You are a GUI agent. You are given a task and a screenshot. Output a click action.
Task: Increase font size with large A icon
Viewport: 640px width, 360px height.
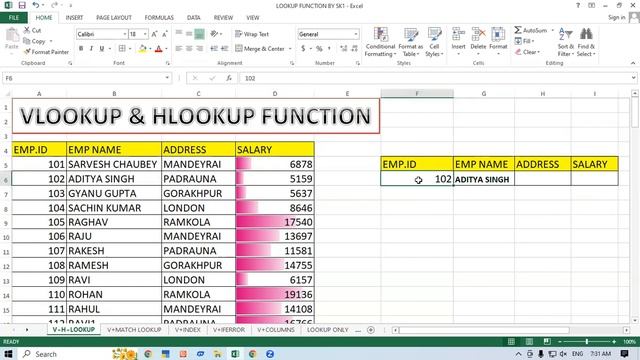coord(154,34)
